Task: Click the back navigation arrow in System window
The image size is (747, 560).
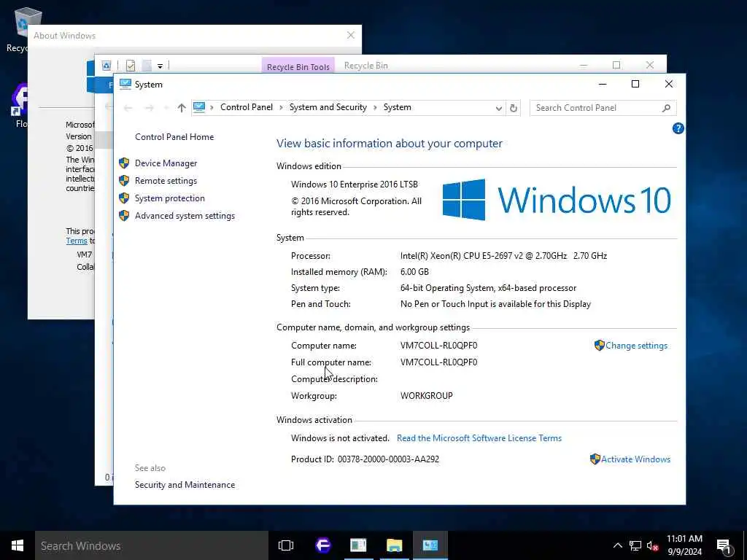Action: click(128, 108)
